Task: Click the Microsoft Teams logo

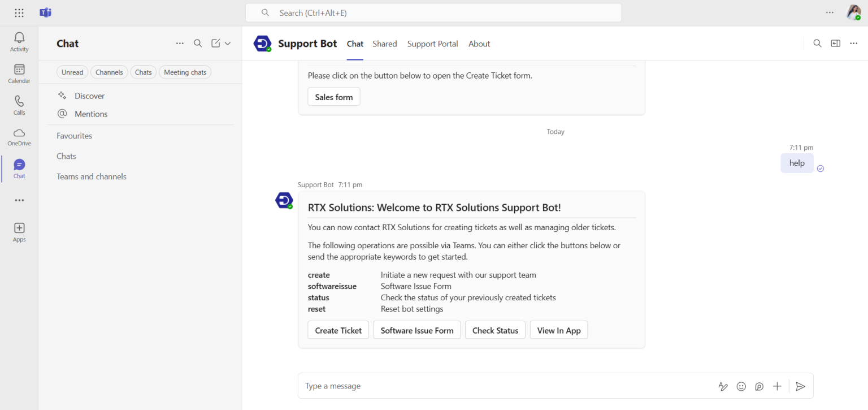Action: [x=46, y=13]
